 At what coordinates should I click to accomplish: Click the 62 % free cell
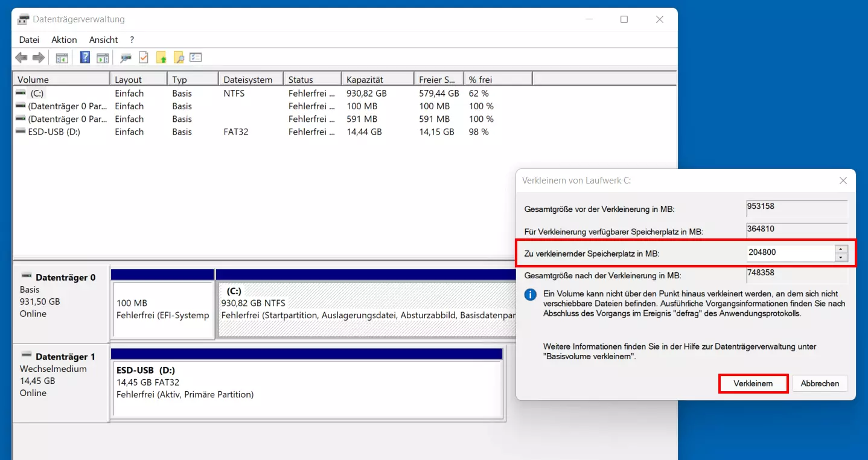click(x=479, y=94)
